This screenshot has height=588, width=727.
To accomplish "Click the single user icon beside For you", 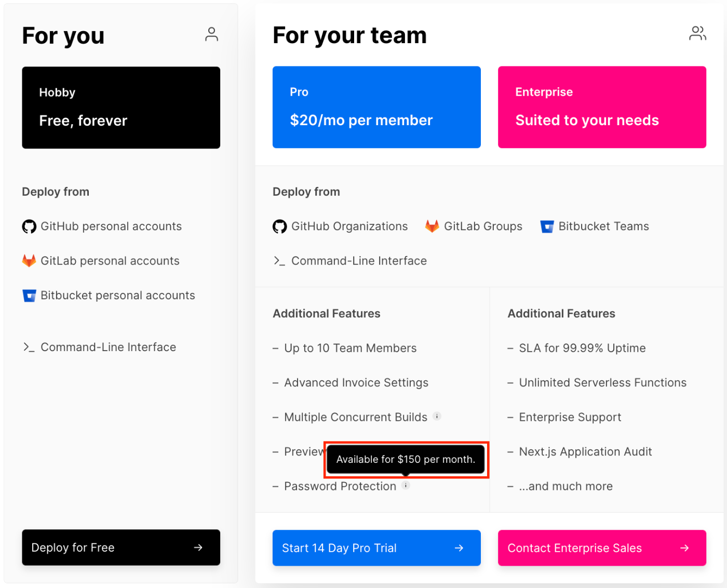I will pos(211,34).
